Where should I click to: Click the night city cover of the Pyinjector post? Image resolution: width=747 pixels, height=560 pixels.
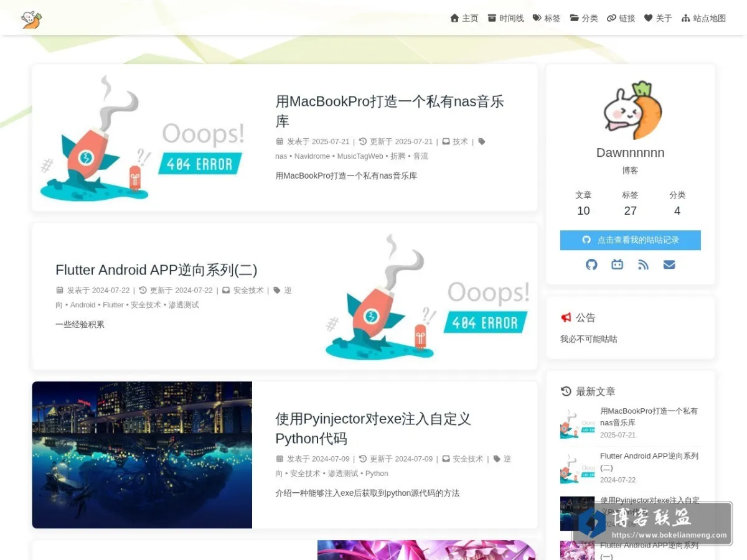coord(142,455)
